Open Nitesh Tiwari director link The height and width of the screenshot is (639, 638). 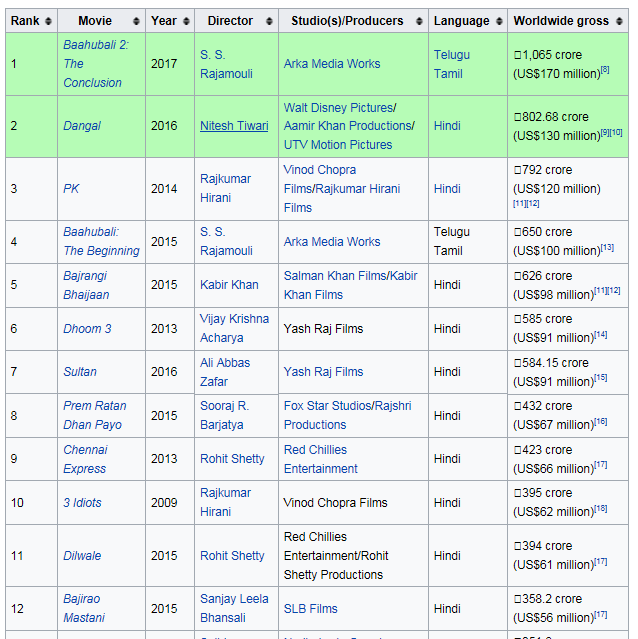click(234, 126)
